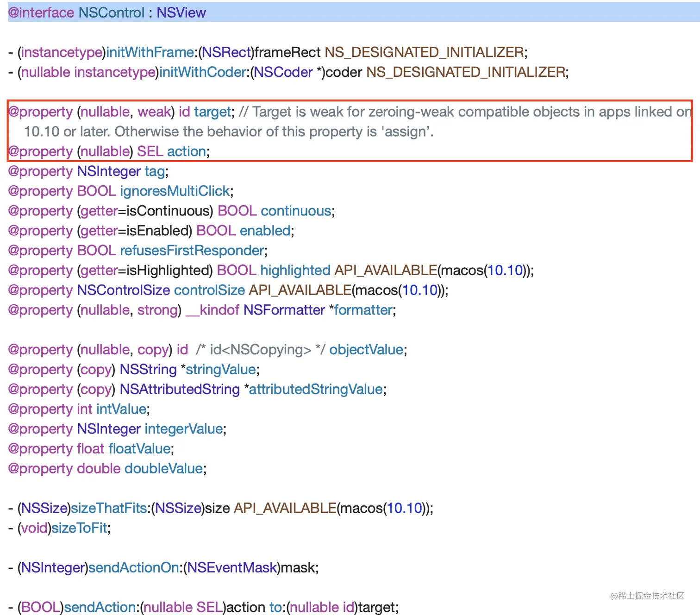Click the floatValue property name
The width and height of the screenshot is (700, 616).
pyautogui.click(x=140, y=449)
